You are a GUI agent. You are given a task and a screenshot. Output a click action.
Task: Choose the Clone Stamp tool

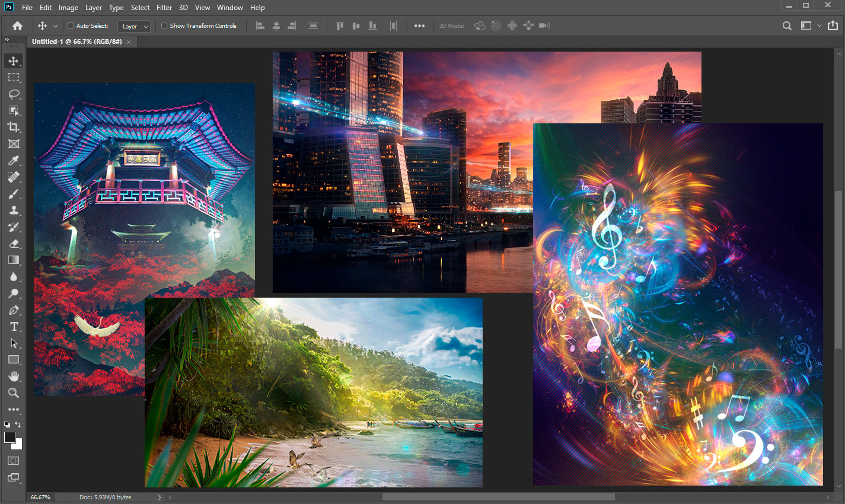(14, 210)
